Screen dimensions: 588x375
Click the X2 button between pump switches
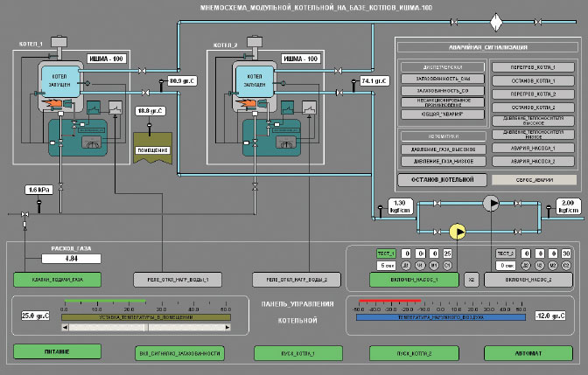pyautogui.click(x=471, y=280)
